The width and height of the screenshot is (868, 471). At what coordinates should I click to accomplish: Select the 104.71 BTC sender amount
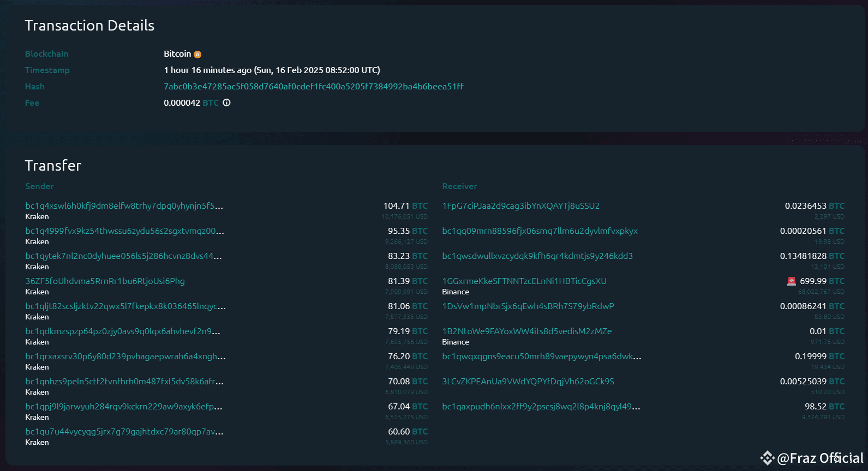(x=405, y=206)
